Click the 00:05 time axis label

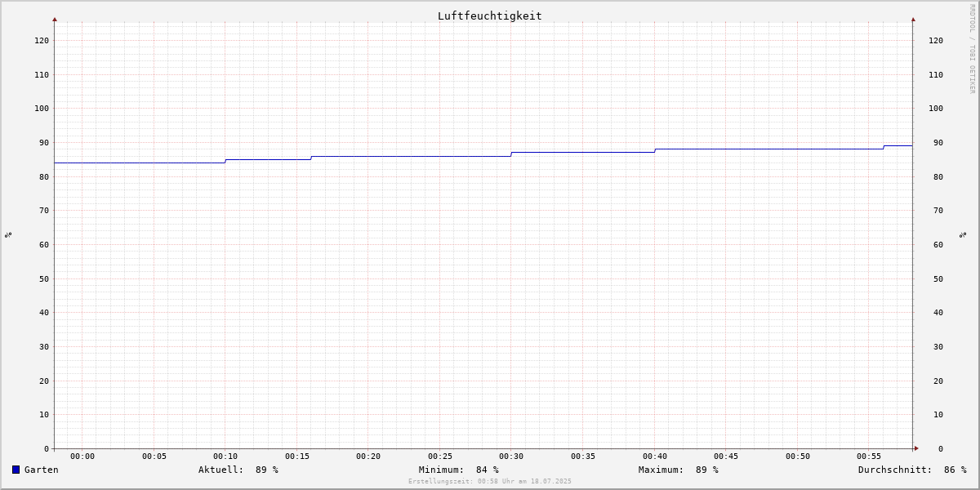pos(154,457)
